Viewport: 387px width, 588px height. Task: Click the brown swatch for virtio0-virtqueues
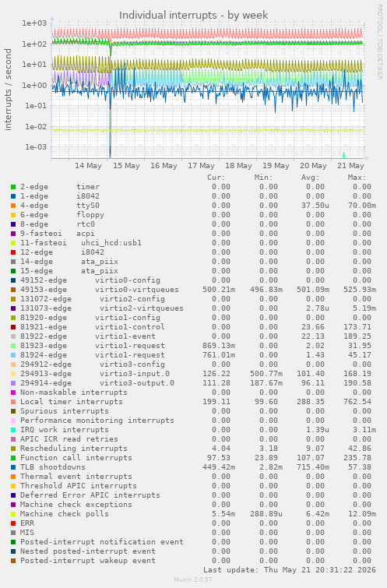13,290
